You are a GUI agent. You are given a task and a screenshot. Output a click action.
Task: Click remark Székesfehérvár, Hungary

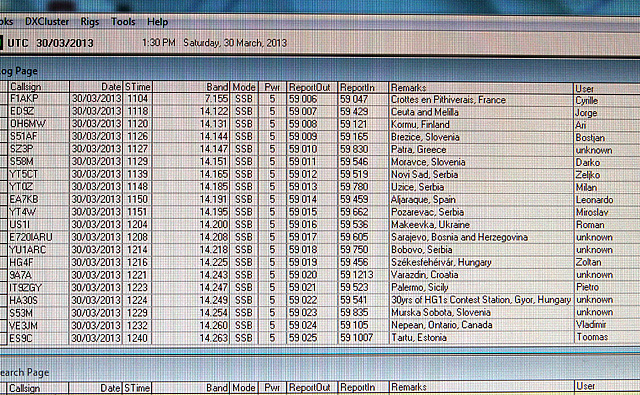[441, 262]
